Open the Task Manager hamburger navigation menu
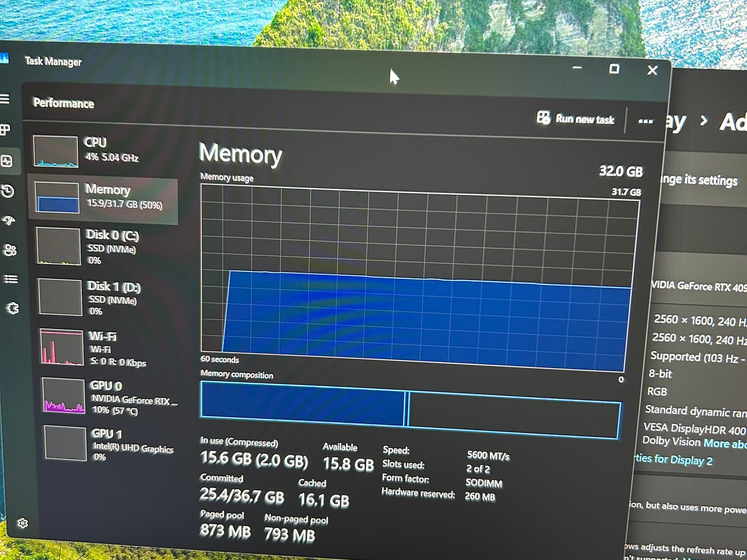The image size is (747, 560). tap(4, 99)
